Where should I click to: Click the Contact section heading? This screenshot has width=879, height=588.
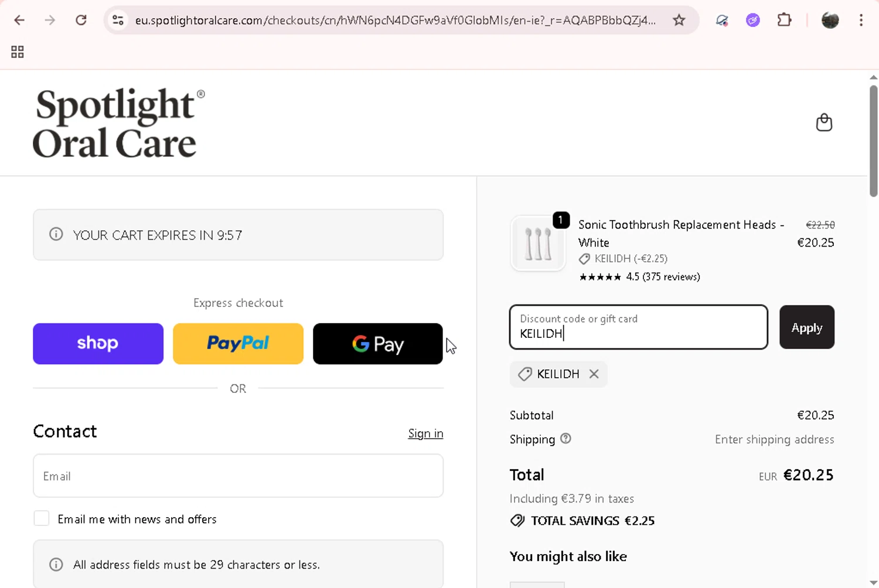click(65, 432)
